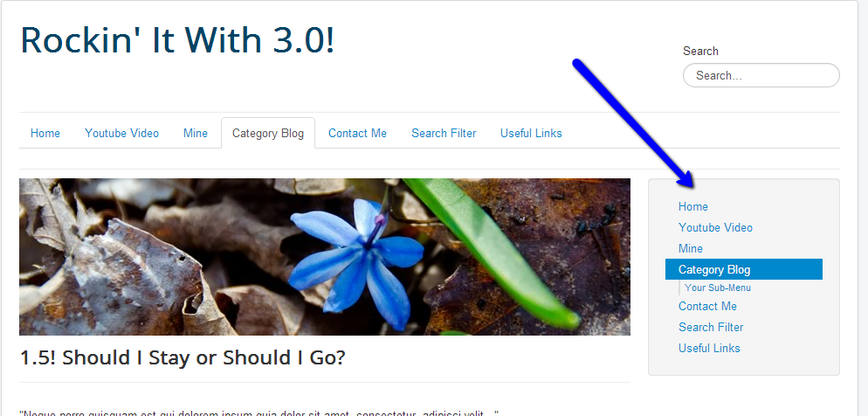868x416 pixels.
Task: Open article 1.5! Should I Stay or Should I Go?
Action: pyautogui.click(x=183, y=357)
